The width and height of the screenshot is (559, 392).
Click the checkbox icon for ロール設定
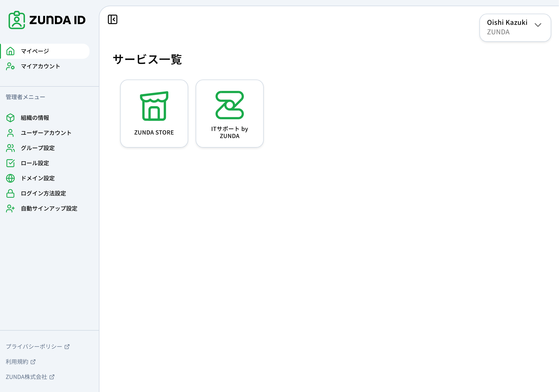(x=10, y=163)
